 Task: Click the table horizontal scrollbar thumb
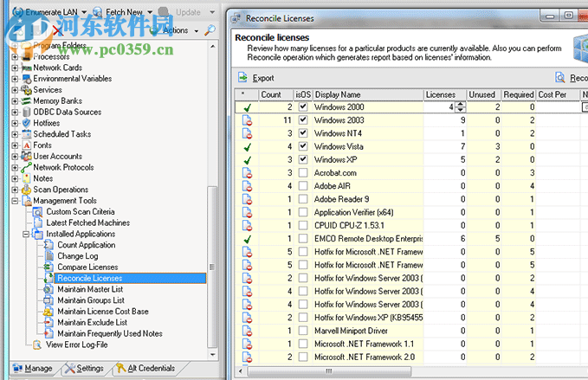click(x=329, y=371)
